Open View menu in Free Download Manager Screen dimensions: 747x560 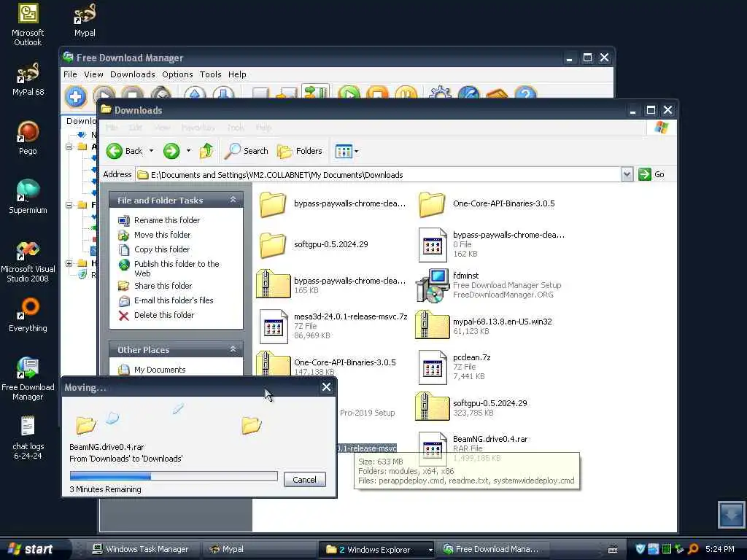coord(93,74)
